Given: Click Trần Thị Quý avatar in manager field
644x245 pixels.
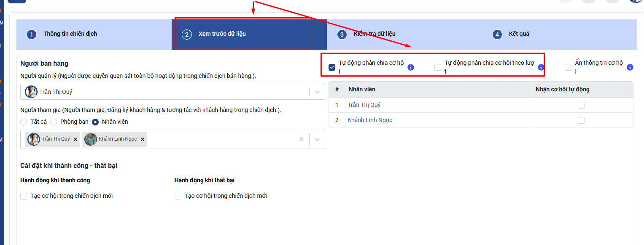Looking at the screenshot, I should (x=31, y=92).
